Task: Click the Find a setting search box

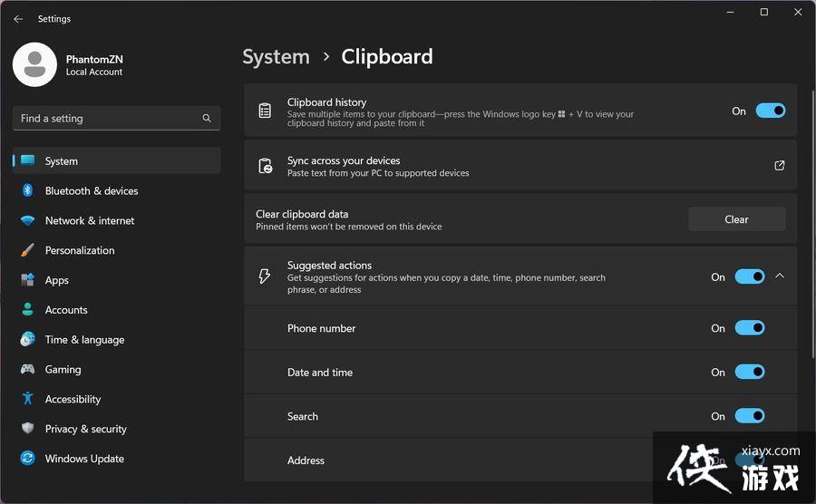Action: [x=117, y=118]
